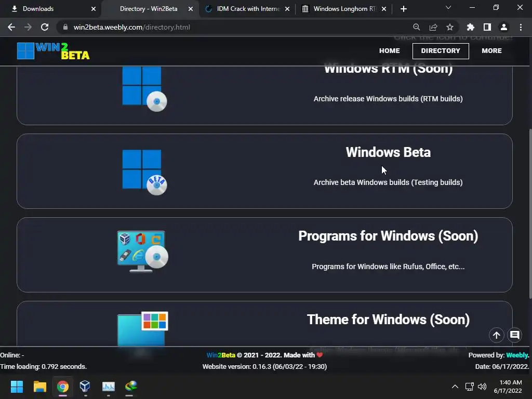Viewport: 532px width, 399px height.
Task: View site security lock info
Action: click(65, 27)
